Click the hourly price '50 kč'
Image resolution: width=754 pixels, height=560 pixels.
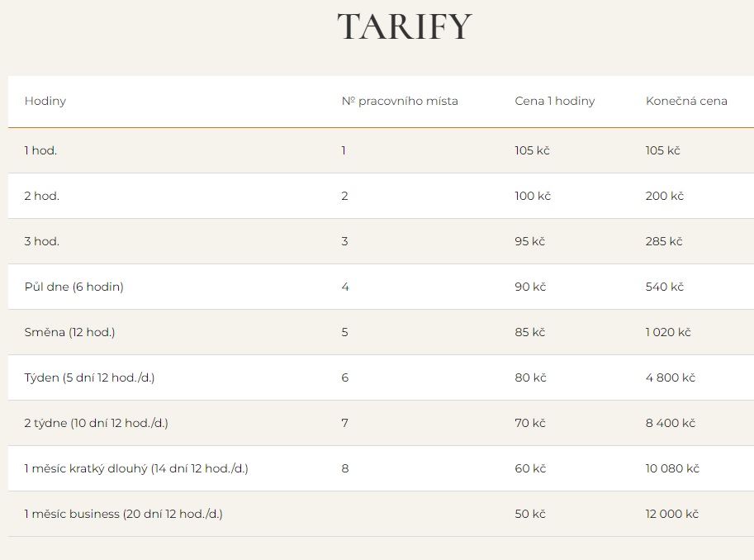pyautogui.click(x=530, y=514)
